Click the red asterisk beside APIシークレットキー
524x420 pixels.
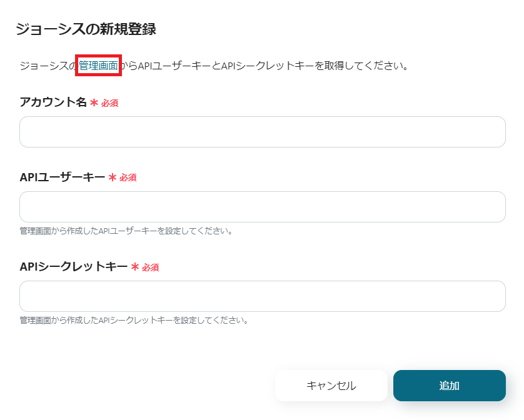pos(134,267)
